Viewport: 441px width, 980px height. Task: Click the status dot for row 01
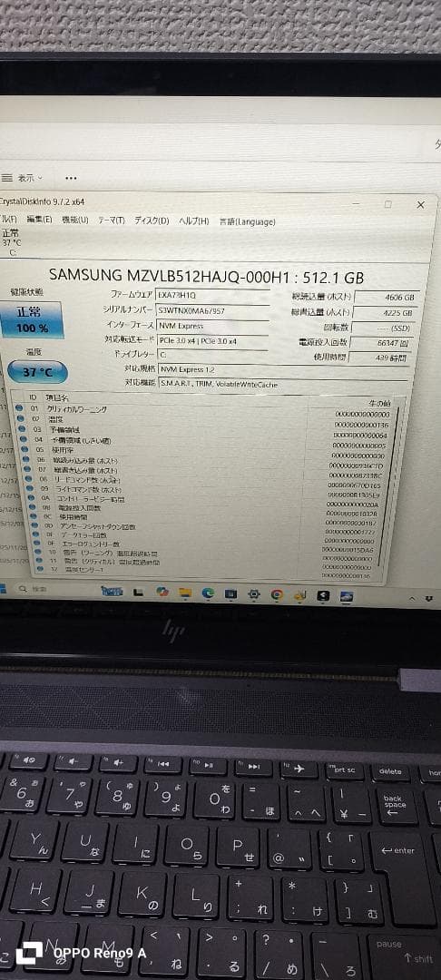(20, 408)
